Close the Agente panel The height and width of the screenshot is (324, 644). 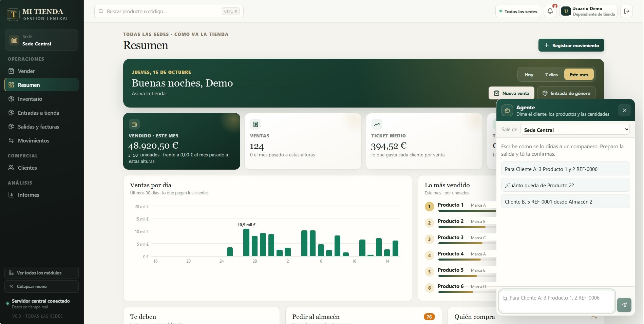point(624,110)
